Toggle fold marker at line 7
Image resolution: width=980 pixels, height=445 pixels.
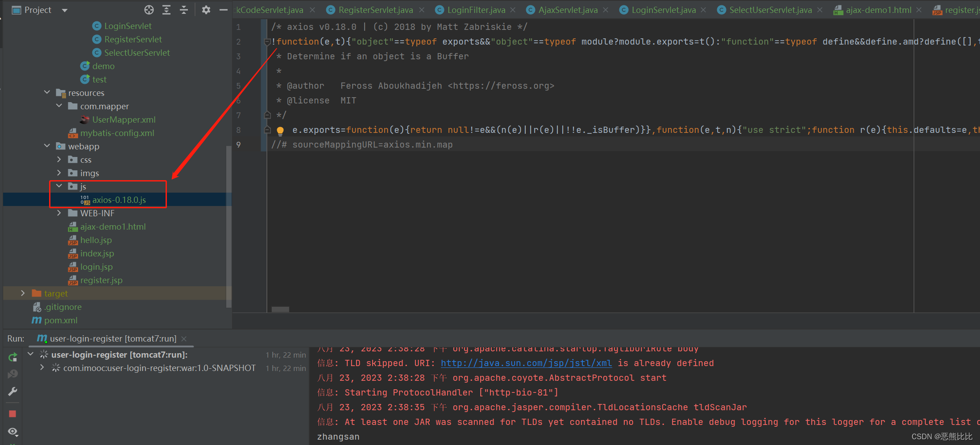click(267, 115)
